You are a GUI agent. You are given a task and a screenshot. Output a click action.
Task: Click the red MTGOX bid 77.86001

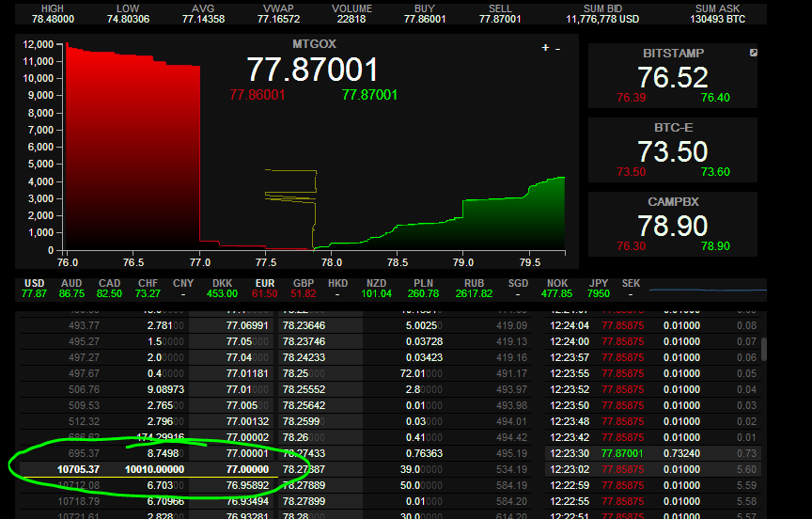click(x=258, y=95)
